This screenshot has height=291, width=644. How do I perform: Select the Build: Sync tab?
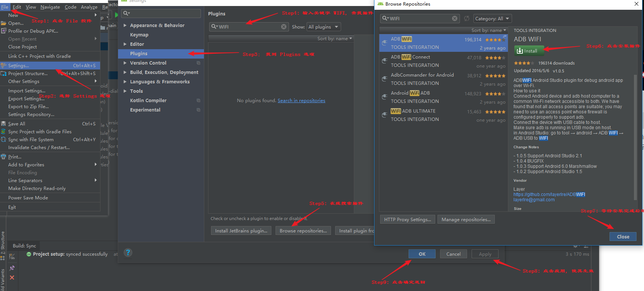(x=24, y=246)
